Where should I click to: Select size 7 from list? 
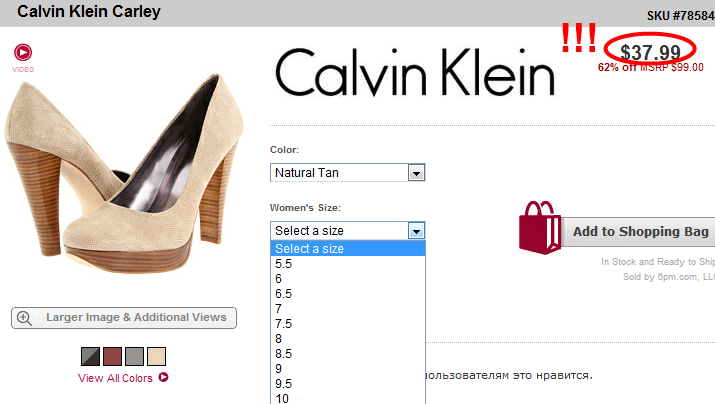(x=348, y=309)
